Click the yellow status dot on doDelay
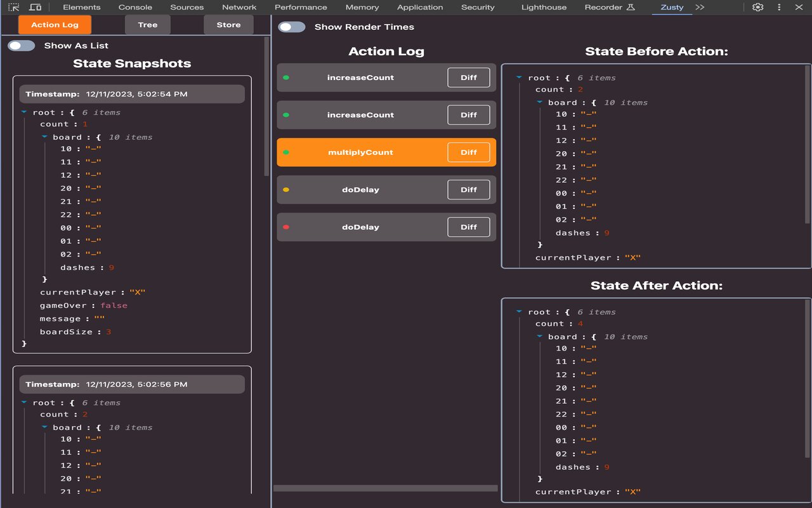This screenshot has width=812, height=508. (x=286, y=190)
